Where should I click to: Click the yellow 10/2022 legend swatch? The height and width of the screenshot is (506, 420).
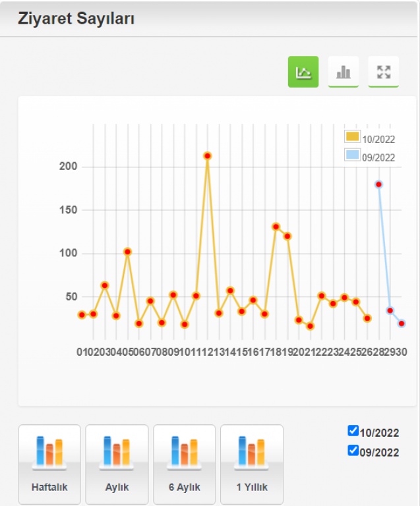[x=352, y=137]
